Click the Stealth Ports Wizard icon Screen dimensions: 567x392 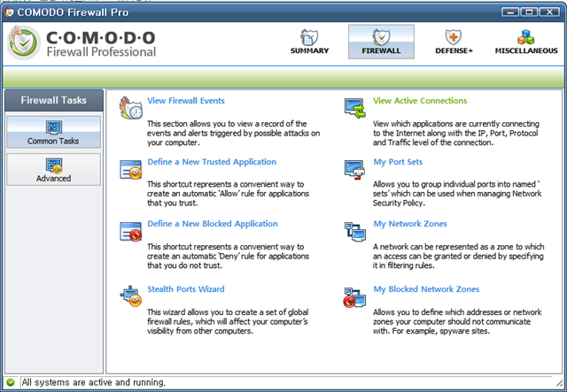click(x=130, y=296)
